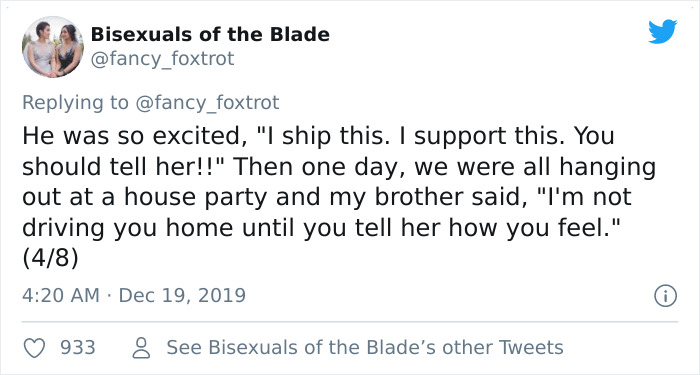
Task: Click the "Replying to" label text
Action: click(x=75, y=102)
